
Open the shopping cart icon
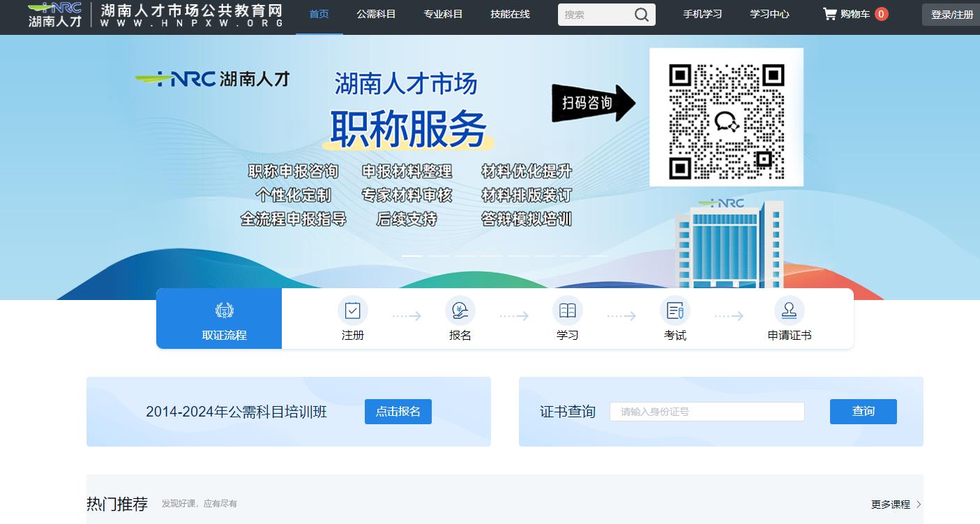[x=829, y=14]
